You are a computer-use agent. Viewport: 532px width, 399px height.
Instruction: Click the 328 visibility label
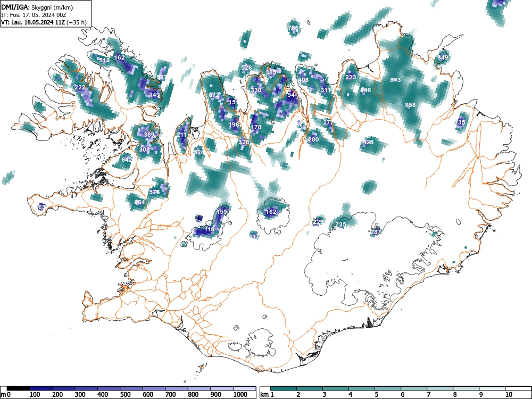[x=244, y=142]
